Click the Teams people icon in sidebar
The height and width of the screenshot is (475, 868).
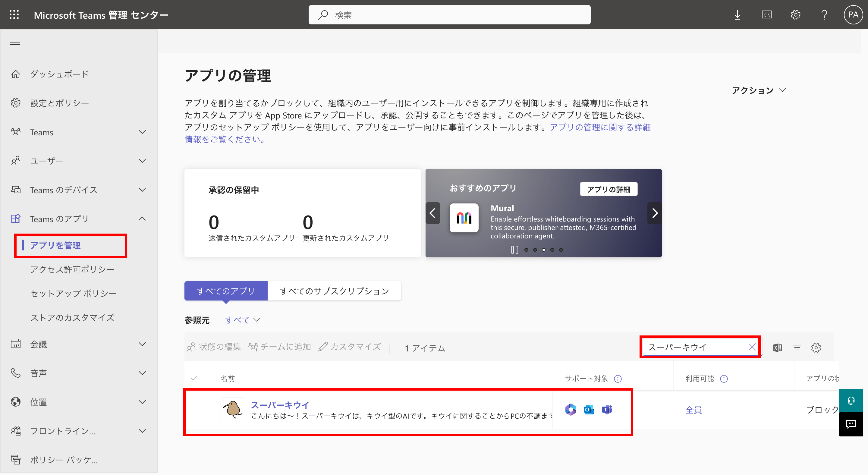click(x=15, y=132)
